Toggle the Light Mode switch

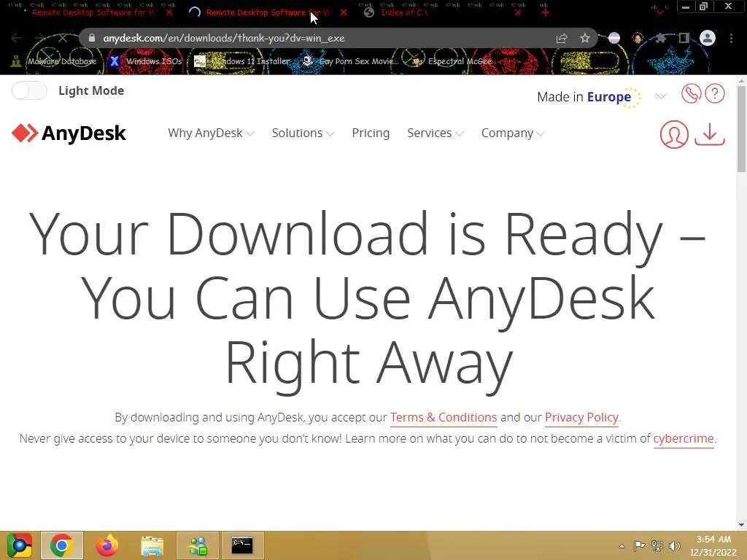(x=29, y=90)
